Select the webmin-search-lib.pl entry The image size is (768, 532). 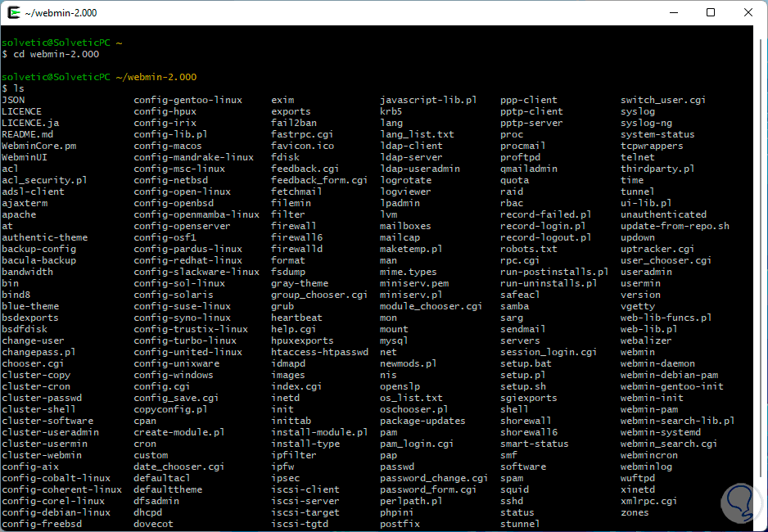(x=677, y=421)
